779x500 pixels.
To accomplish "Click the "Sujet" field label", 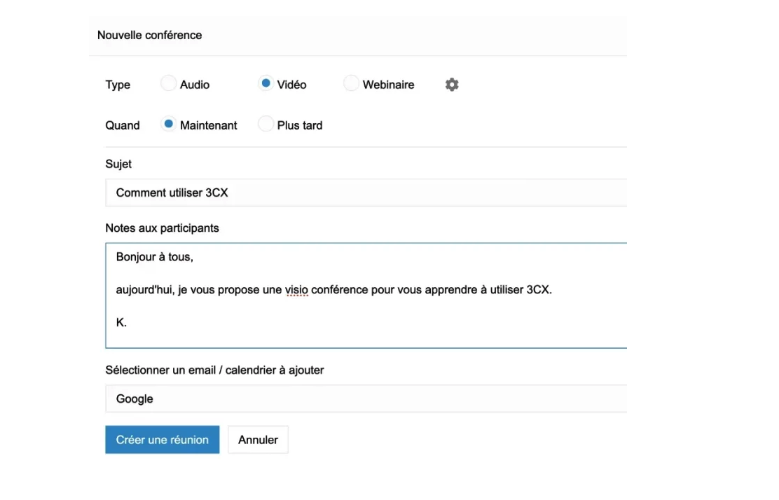I will tap(118, 164).
